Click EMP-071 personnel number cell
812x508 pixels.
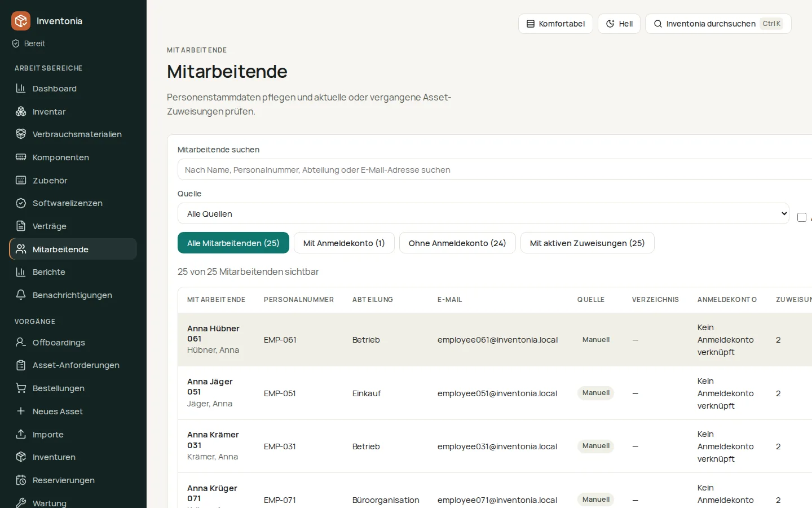[x=280, y=500]
